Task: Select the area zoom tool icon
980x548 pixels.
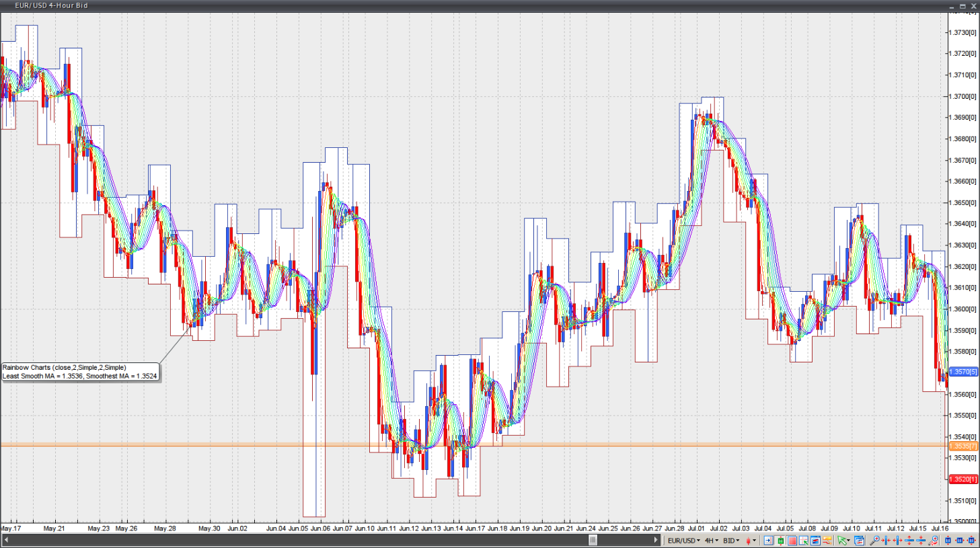Action: (x=932, y=539)
